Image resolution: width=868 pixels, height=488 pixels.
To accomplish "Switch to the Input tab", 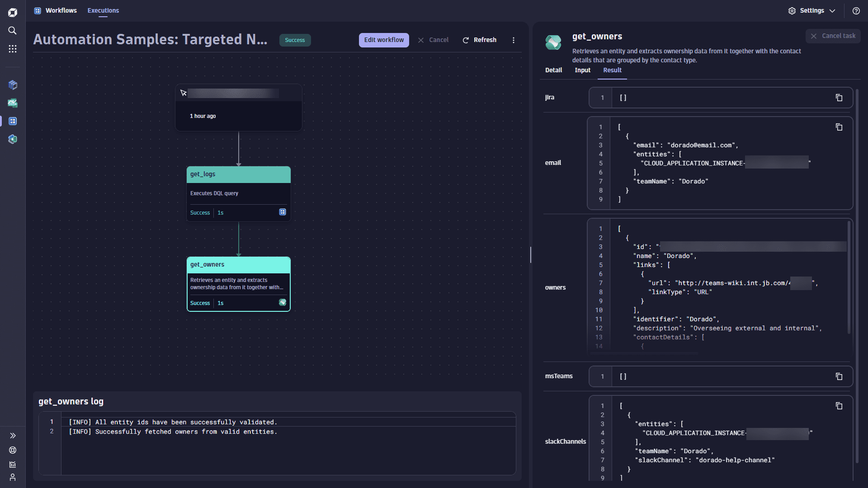I will (x=582, y=70).
